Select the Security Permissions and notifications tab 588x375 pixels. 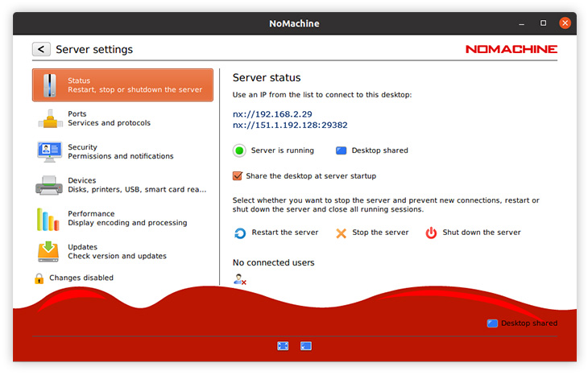[x=121, y=152]
